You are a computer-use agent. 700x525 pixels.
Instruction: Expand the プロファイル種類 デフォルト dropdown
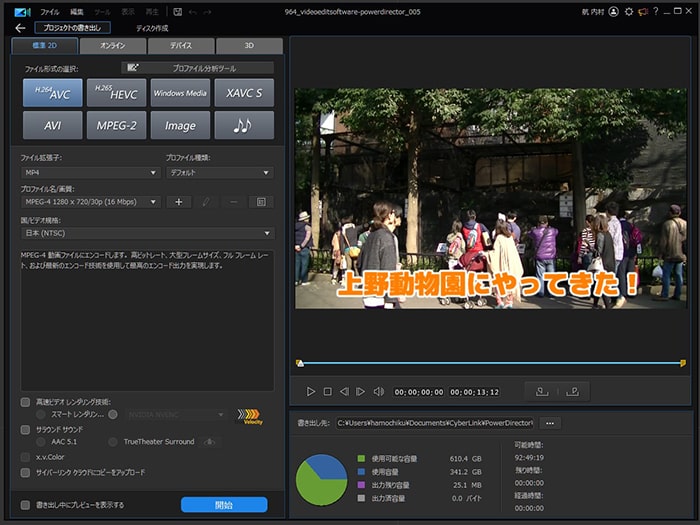tap(219, 173)
